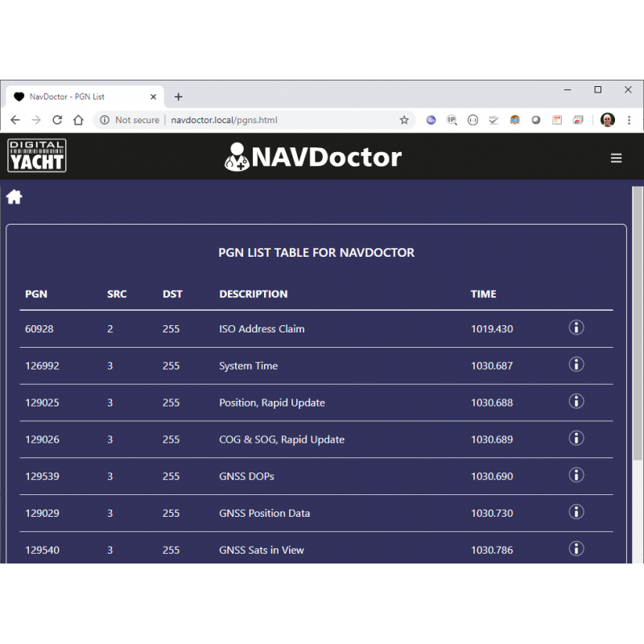Go back using browser back arrow

pos(15,120)
